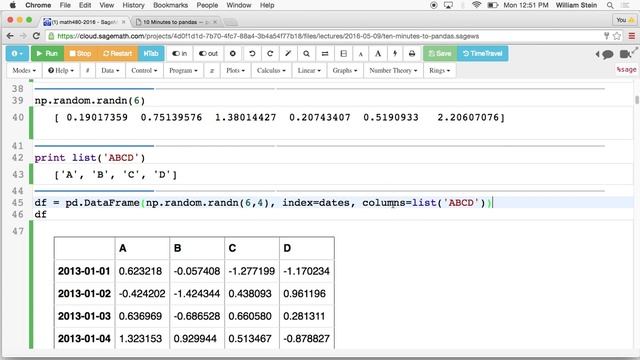Click the pd.DataFrame code line
Viewport: 640px width, 360px height.
[x=263, y=202]
